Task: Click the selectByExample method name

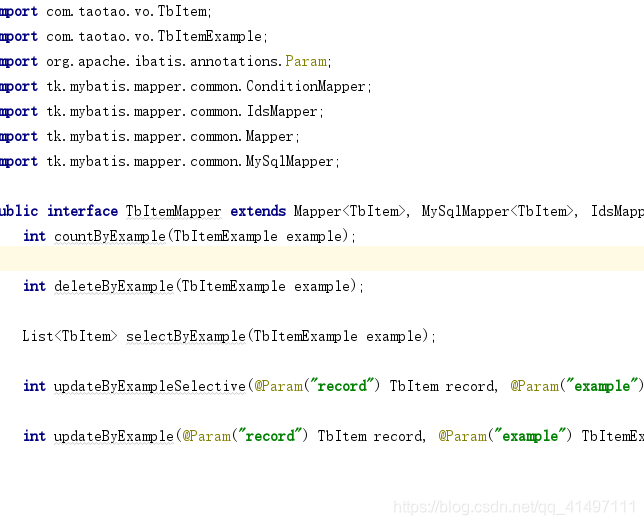Action: click(x=186, y=336)
